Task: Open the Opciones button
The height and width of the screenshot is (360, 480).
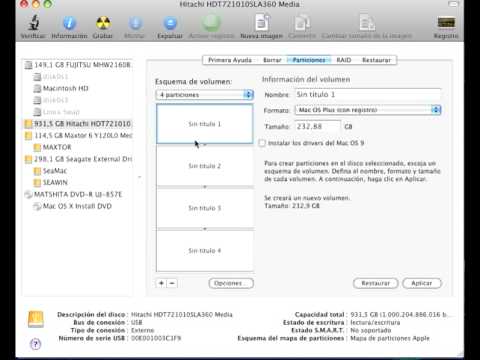Action: (231, 283)
